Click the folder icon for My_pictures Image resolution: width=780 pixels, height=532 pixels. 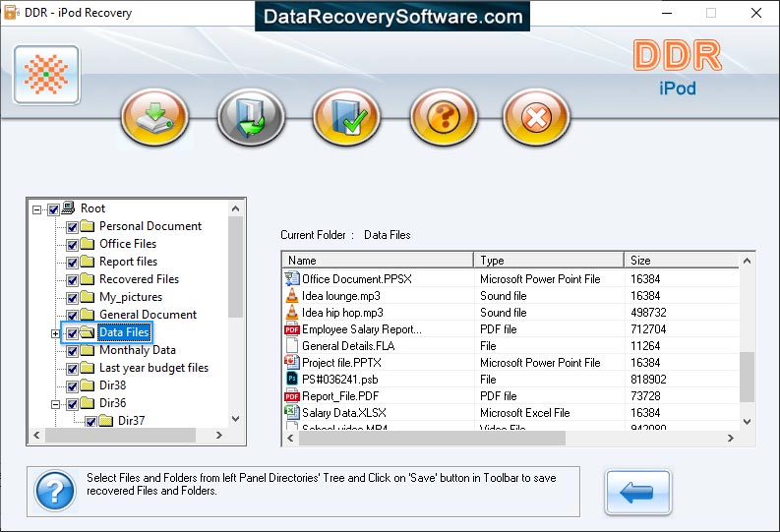[88, 297]
